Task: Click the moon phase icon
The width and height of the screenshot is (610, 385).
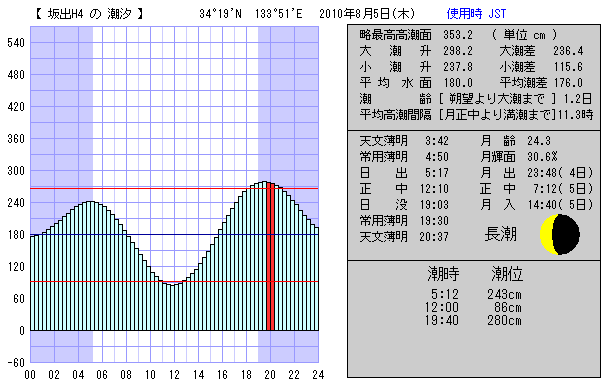Action: coord(560,234)
